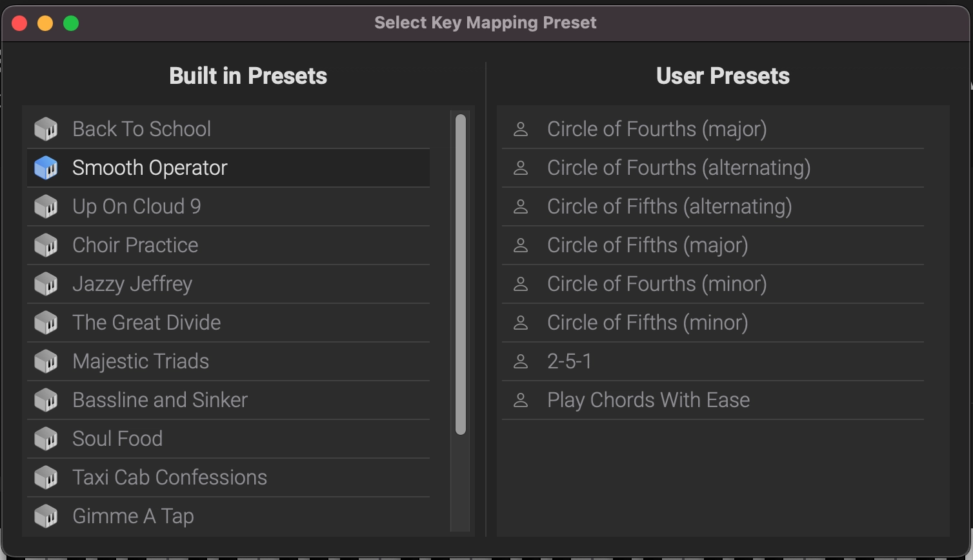Click the cube icon beside Gimme A Tap
973x560 pixels.
[x=45, y=516]
